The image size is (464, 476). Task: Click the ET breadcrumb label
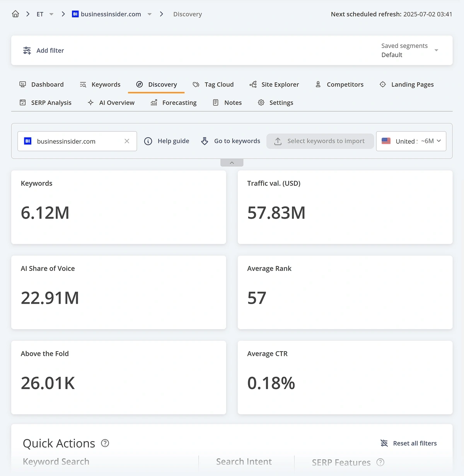(40, 14)
